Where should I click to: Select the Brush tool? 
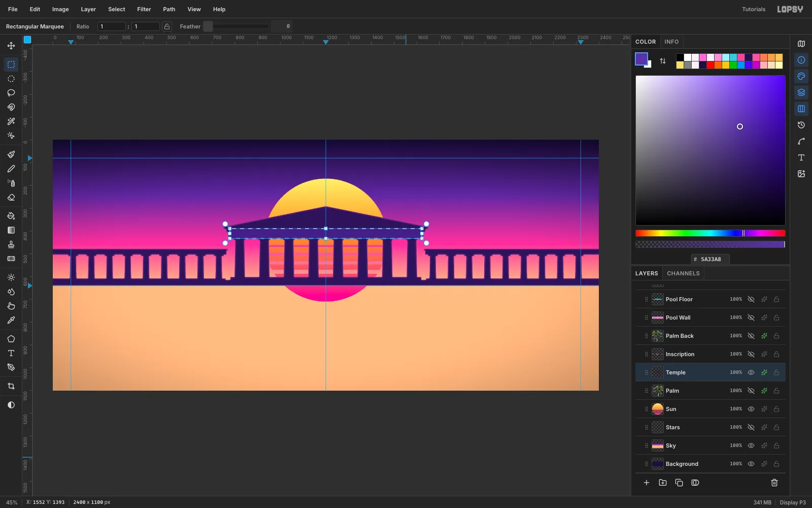11,154
